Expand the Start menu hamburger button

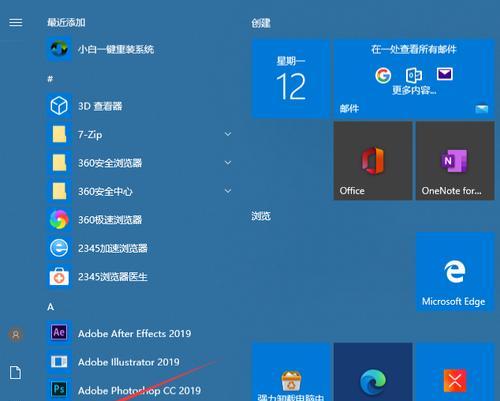pyautogui.click(x=16, y=23)
